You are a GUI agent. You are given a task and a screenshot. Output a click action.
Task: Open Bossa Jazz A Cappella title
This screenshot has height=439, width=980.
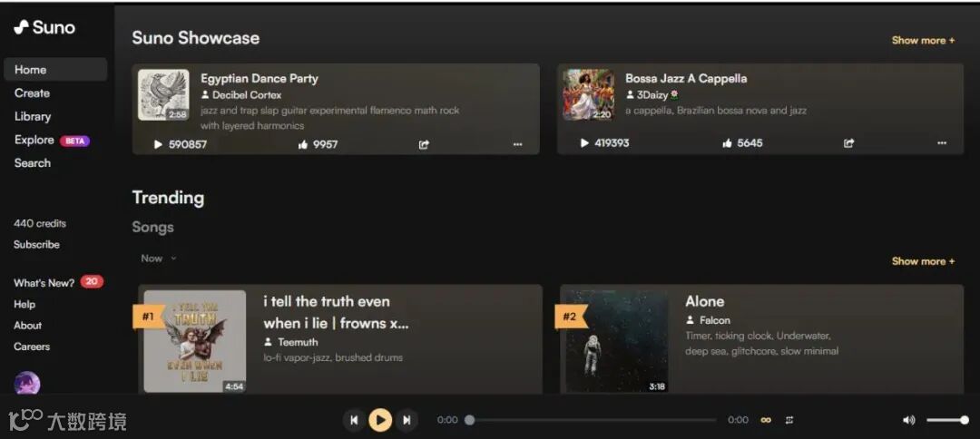(686, 79)
